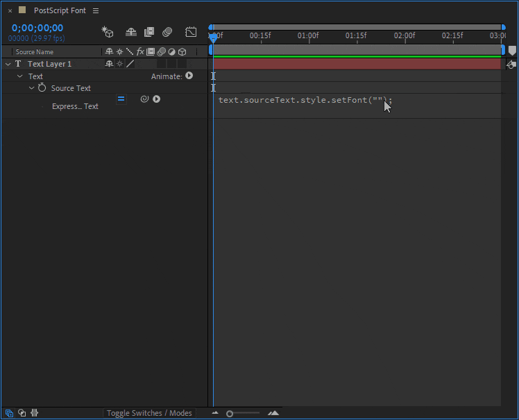Select the Text Layer 1 layer name
This screenshot has width=519, height=420.
tap(50, 64)
